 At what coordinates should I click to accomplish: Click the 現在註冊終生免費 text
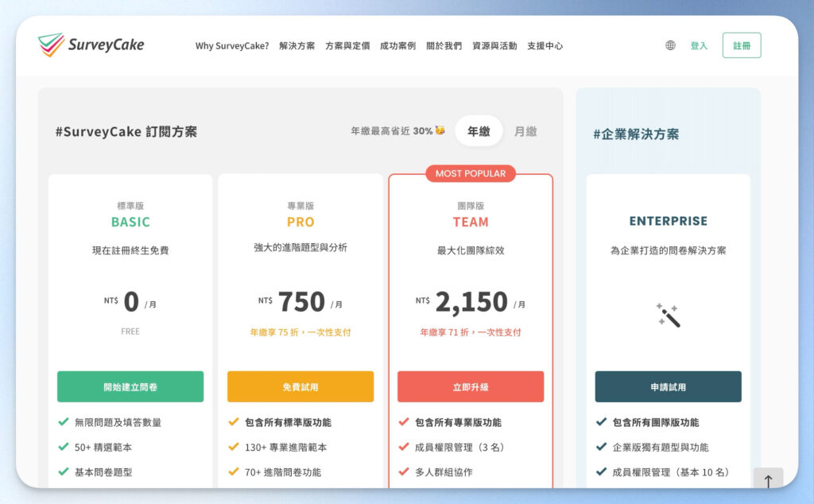point(130,250)
